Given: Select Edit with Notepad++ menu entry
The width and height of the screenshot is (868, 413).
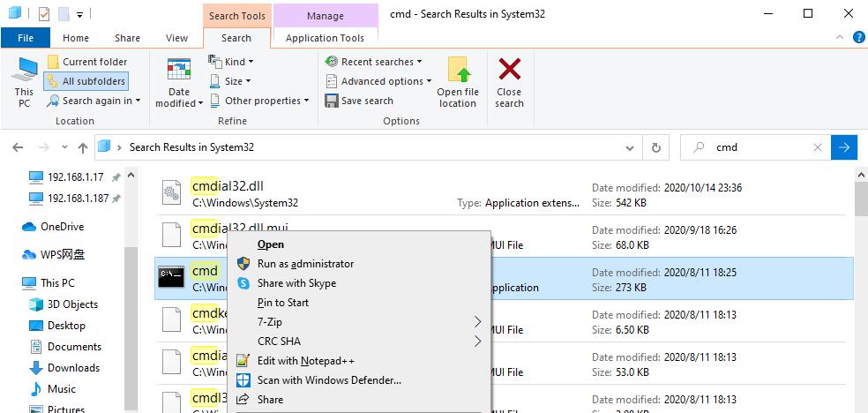Looking at the screenshot, I should [305, 361].
